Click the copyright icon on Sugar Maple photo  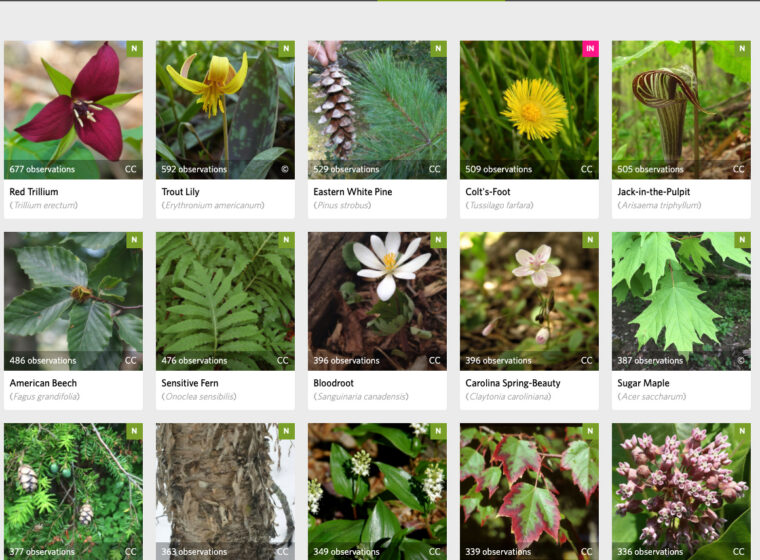[x=741, y=360]
